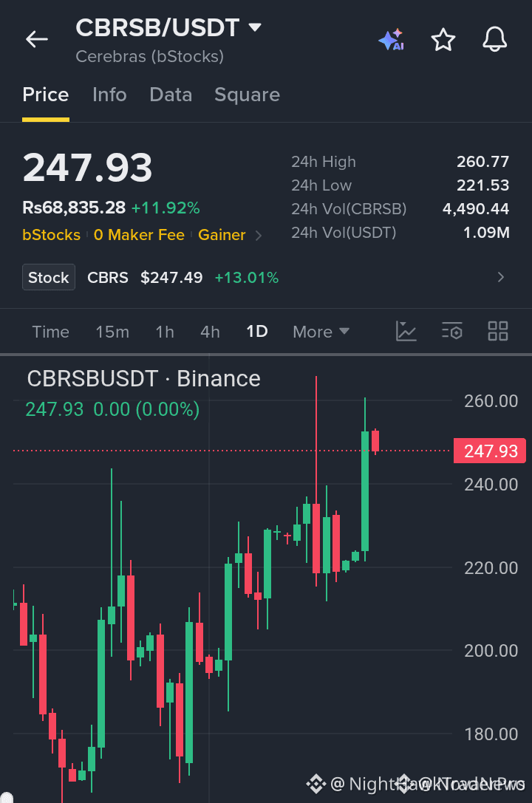The height and width of the screenshot is (803, 532).
Task: Tap the Cerebras (bStocks) subtitle
Action: 149,56
